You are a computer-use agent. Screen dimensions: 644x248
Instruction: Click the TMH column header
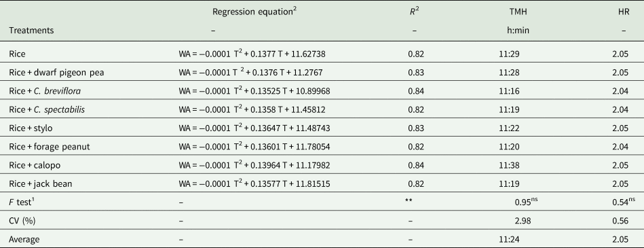pyautogui.click(x=518, y=12)
